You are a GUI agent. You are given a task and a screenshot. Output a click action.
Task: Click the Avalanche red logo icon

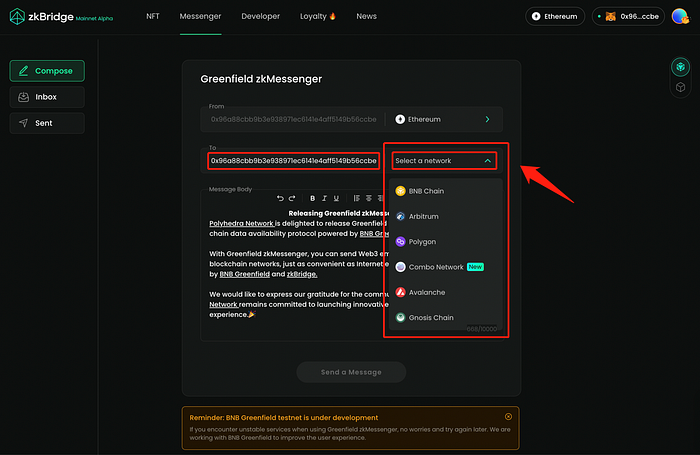400,292
